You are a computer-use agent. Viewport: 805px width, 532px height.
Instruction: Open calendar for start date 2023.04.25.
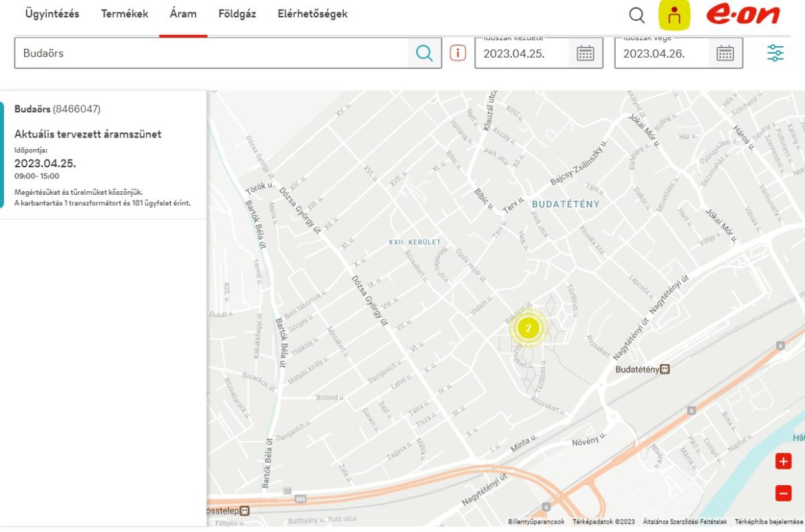click(585, 54)
